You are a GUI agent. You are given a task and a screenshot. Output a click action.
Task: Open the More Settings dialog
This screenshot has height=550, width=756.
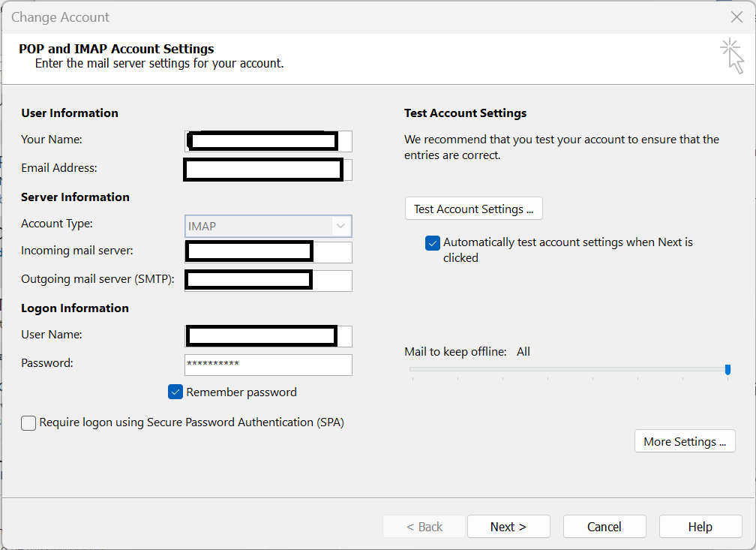(x=684, y=441)
